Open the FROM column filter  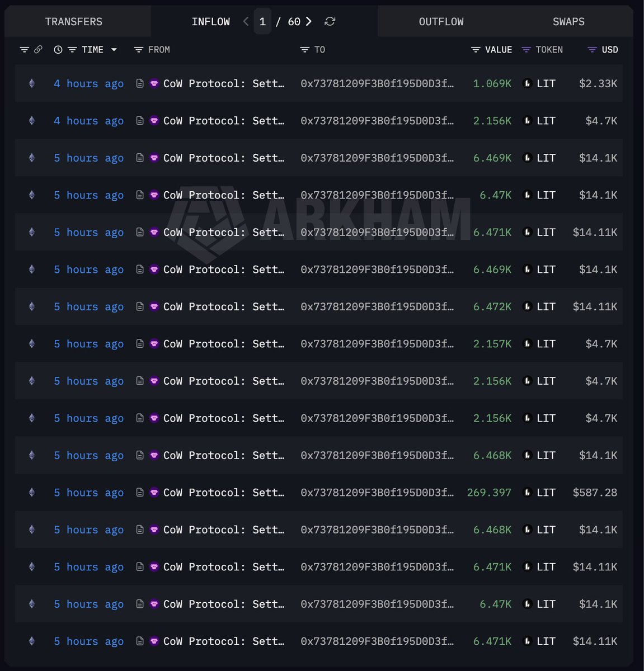tap(139, 50)
